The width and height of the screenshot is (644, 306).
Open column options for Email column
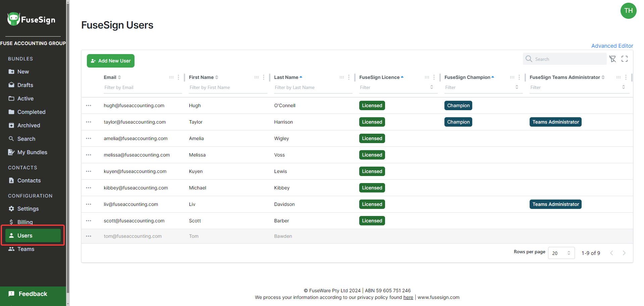coord(178,77)
